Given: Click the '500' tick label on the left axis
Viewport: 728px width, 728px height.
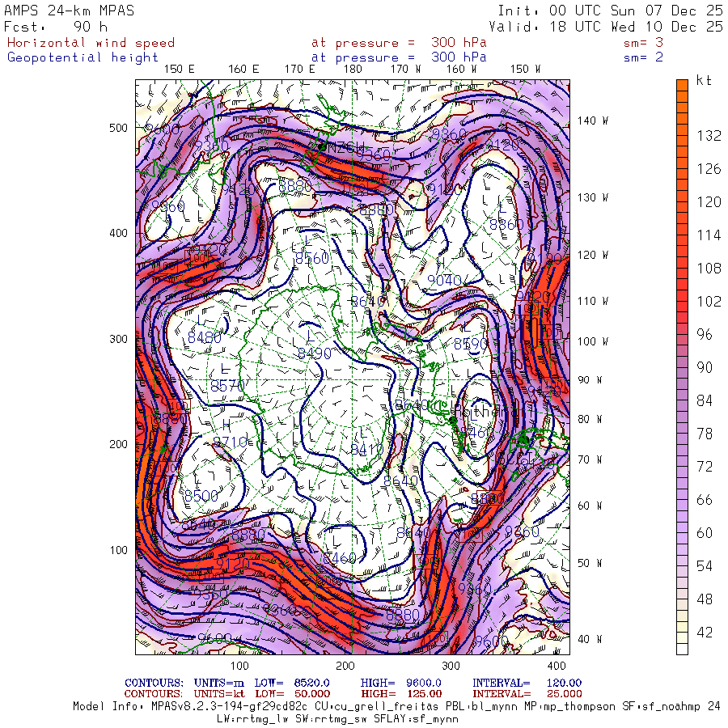Looking at the screenshot, I should [x=118, y=128].
